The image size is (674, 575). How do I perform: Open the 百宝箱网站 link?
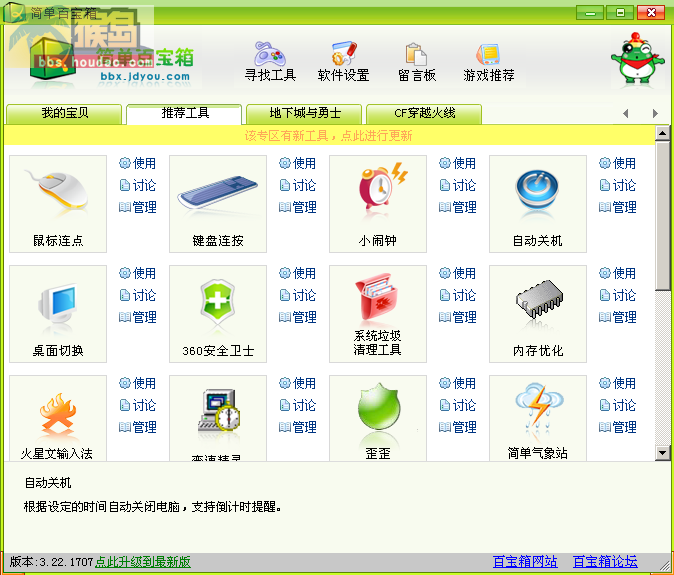[x=525, y=562]
